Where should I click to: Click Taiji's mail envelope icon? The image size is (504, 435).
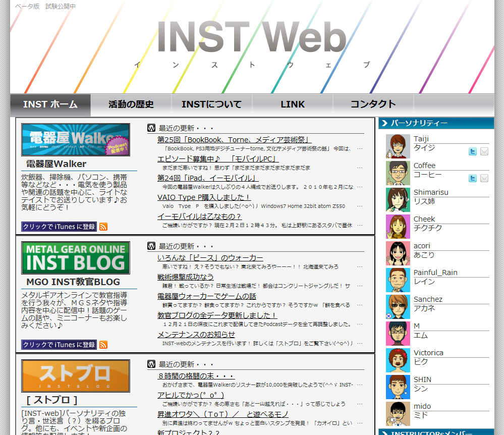tap(484, 151)
